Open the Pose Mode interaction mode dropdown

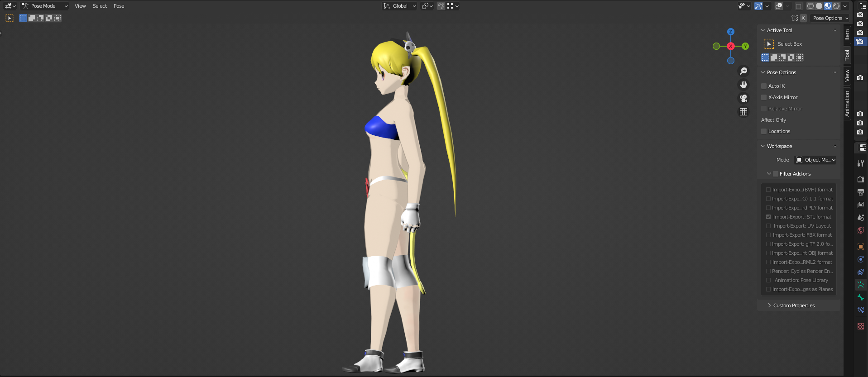[44, 6]
